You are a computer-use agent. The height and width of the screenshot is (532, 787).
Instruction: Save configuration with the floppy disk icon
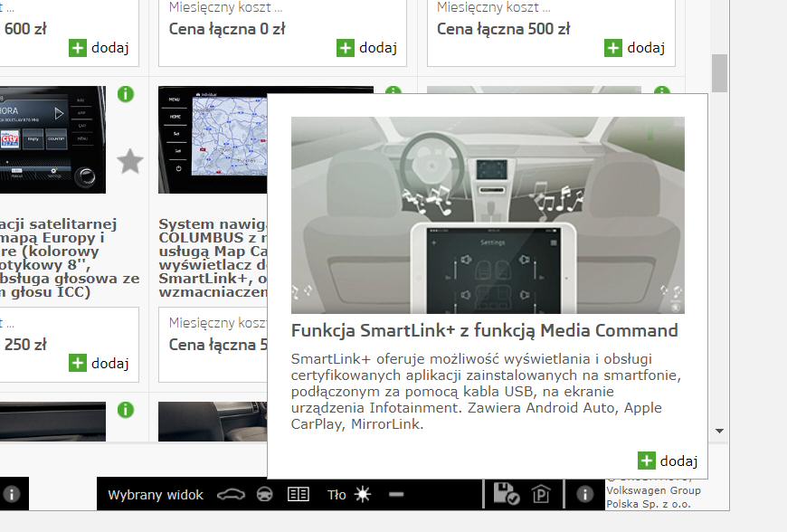pyautogui.click(x=506, y=494)
